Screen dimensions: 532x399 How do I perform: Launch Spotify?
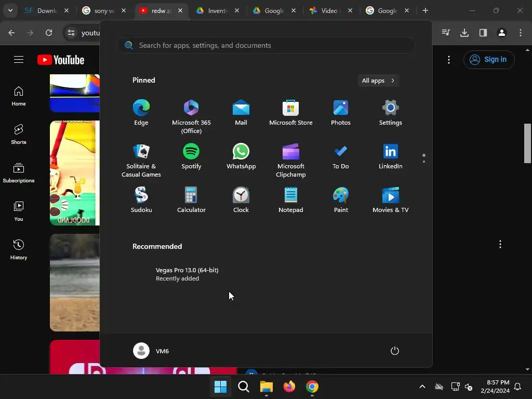click(x=191, y=156)
